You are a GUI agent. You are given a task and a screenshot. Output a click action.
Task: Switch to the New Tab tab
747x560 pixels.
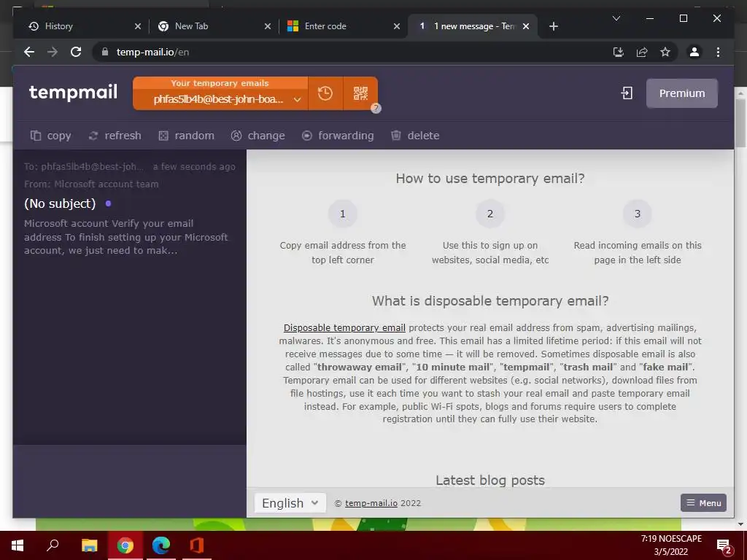point(209,26)
